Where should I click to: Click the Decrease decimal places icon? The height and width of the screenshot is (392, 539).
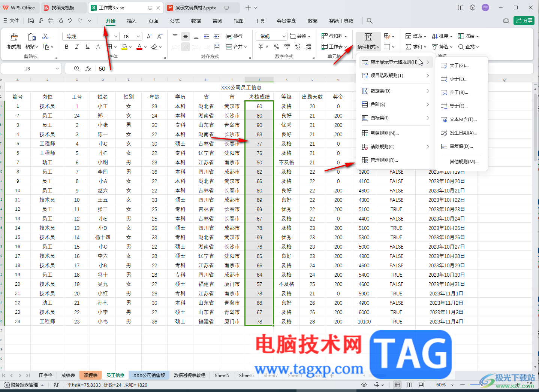click(x=308, y=47)
